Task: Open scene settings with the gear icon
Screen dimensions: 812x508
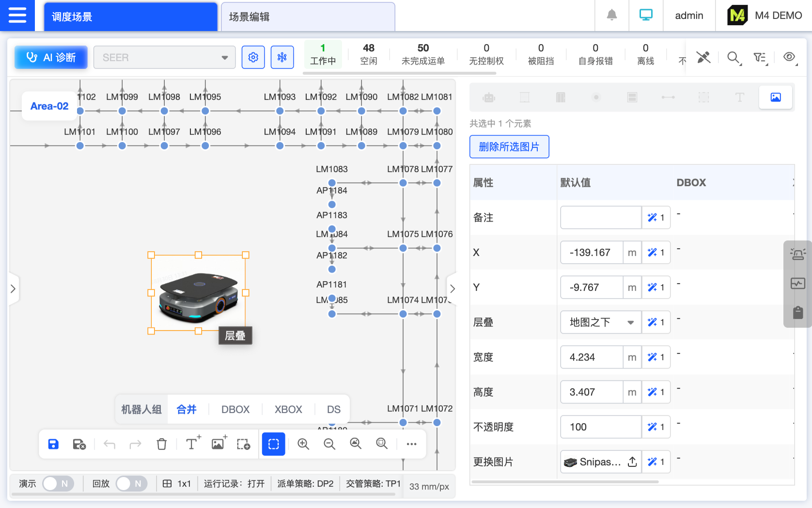Action: pos(253,57)
